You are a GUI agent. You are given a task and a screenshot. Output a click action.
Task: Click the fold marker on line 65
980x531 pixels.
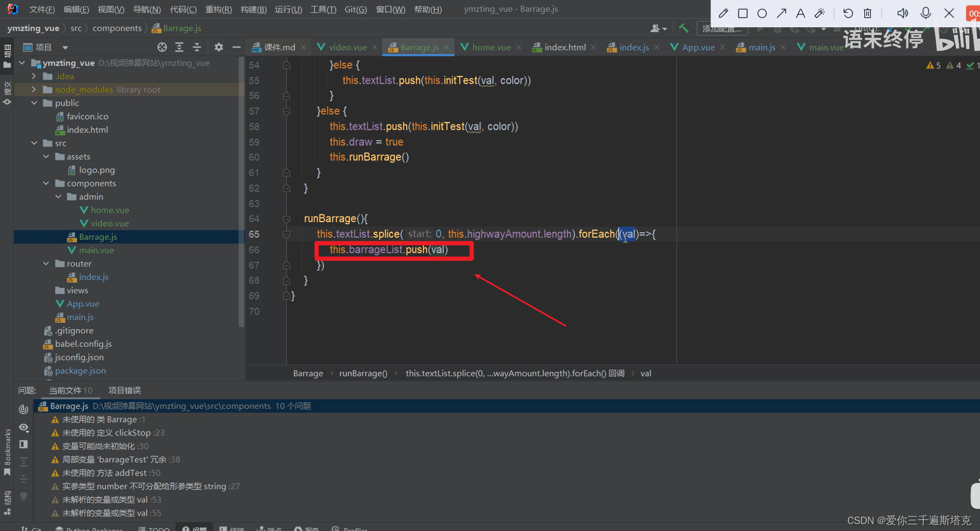[287, 235]
